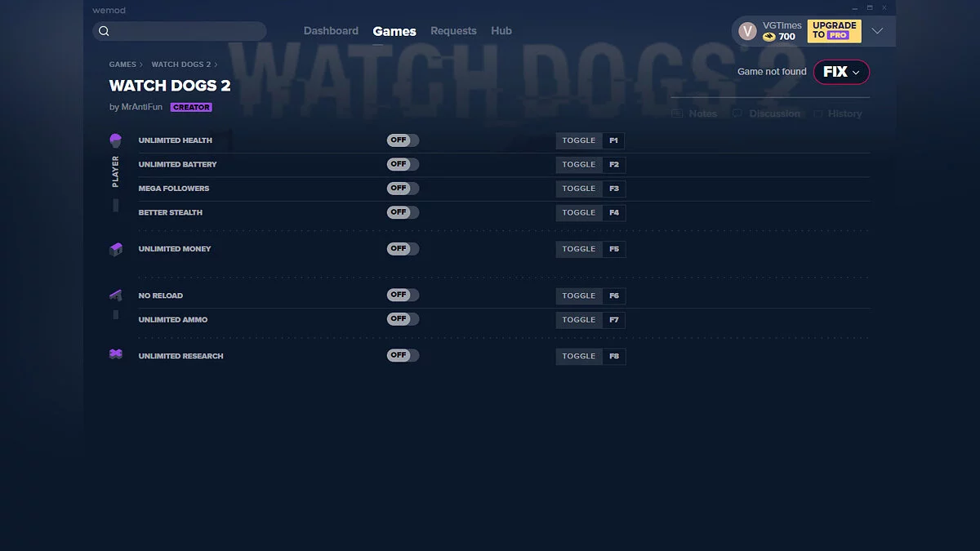Click the search magnifier icon
The width and height of the screenshot is (980, 551).
[104, 30]
